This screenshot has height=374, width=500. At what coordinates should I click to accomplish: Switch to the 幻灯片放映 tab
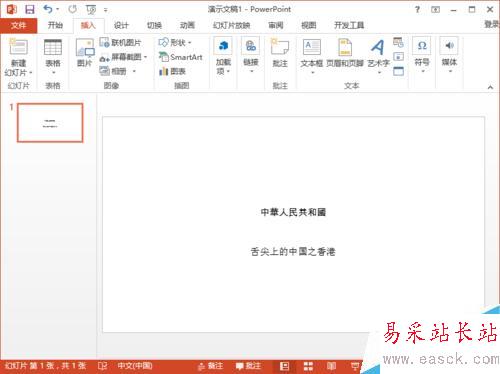pos(232,25)
